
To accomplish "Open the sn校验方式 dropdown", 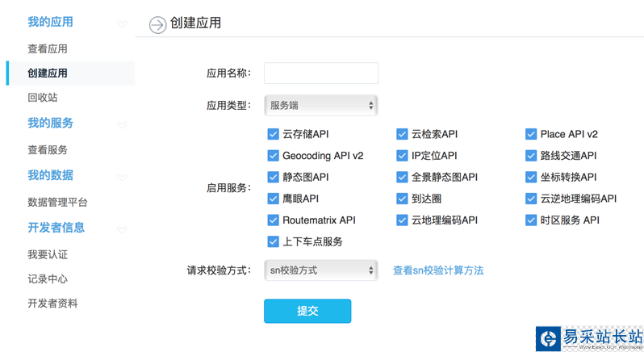I will pyautogui.click(x=320, y=270).
